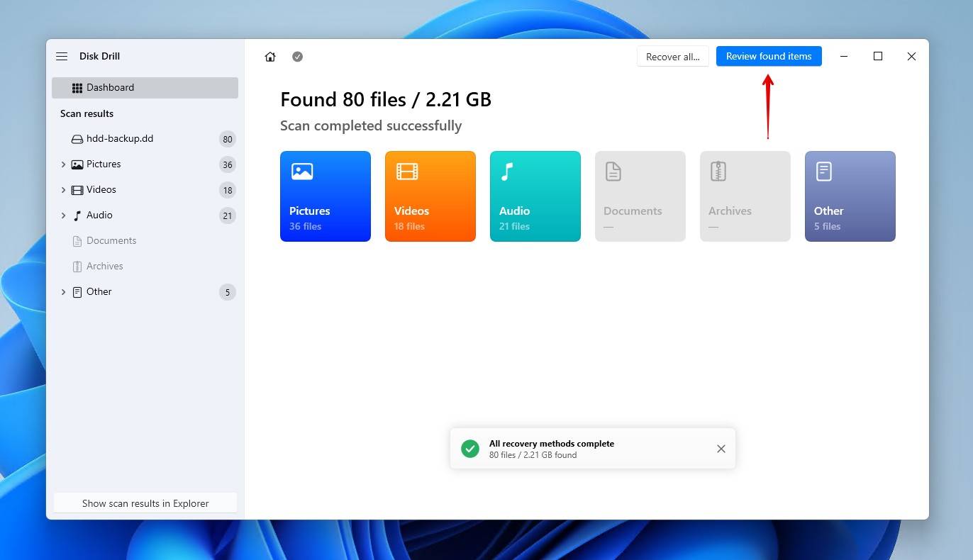This screenshot has width=973, height=560.
Task: Select Dashboard in the sidebar
Action: [145, 88]
